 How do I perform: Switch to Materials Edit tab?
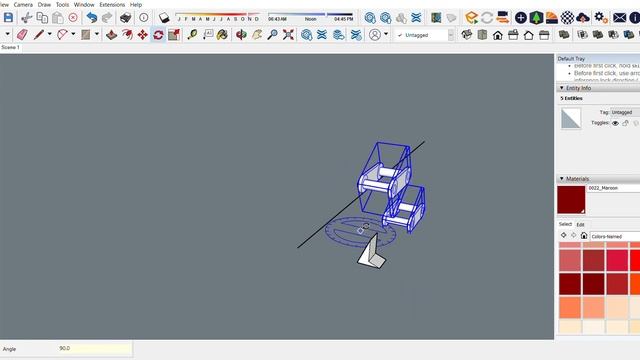(x=580, y=225)
